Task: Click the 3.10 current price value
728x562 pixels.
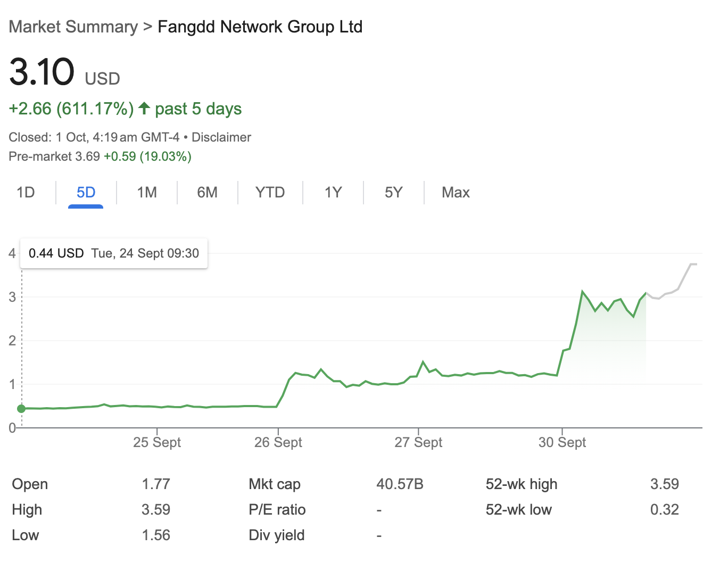Action: click(x=42, y=72)
